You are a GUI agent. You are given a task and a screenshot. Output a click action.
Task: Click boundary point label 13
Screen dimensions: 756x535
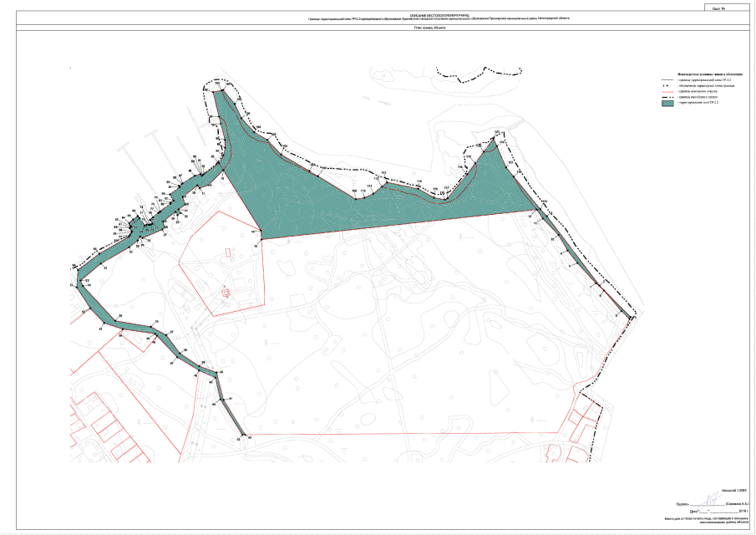(256, 247)
